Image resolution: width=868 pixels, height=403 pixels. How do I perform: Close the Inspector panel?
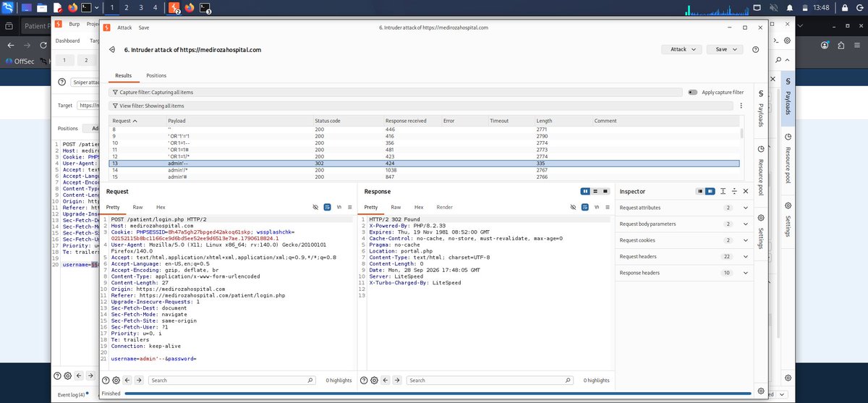tap(745, 191)
